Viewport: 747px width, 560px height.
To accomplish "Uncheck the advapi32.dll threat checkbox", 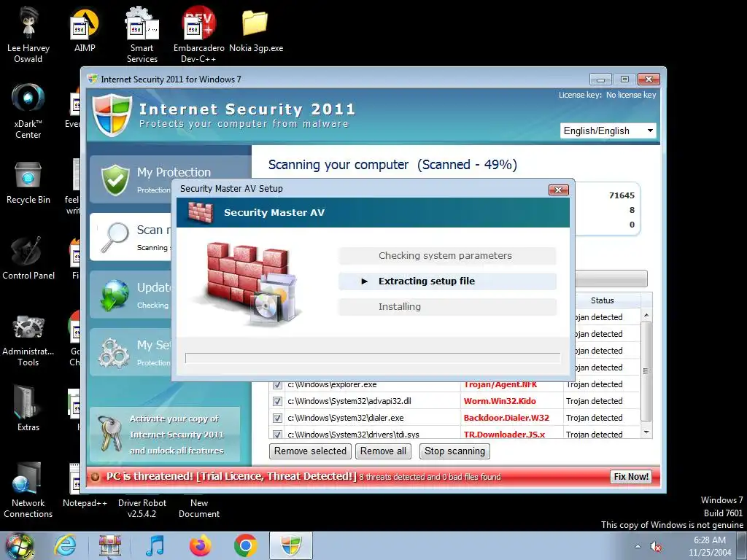I will pyautogui.click(x=277, y=402).
